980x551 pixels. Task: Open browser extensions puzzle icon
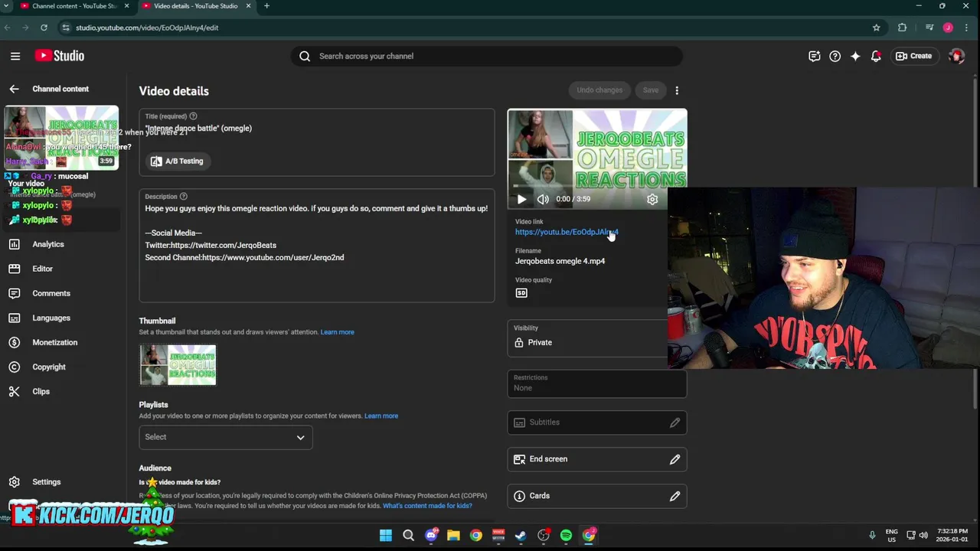coord(902,28)
